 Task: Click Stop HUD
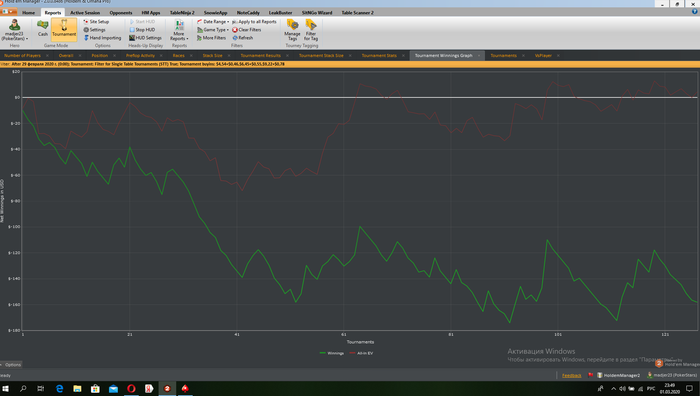142,29
